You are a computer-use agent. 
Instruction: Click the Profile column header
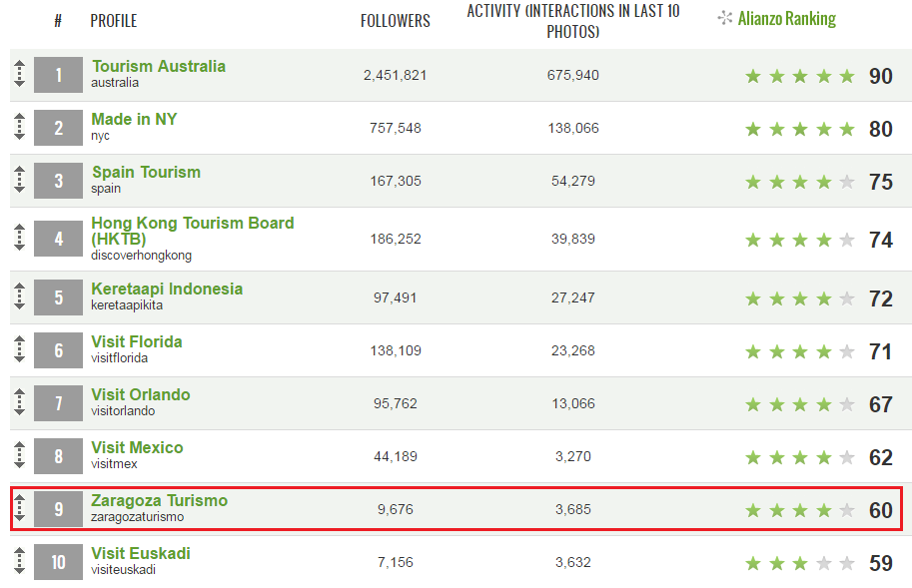(114, 21)
